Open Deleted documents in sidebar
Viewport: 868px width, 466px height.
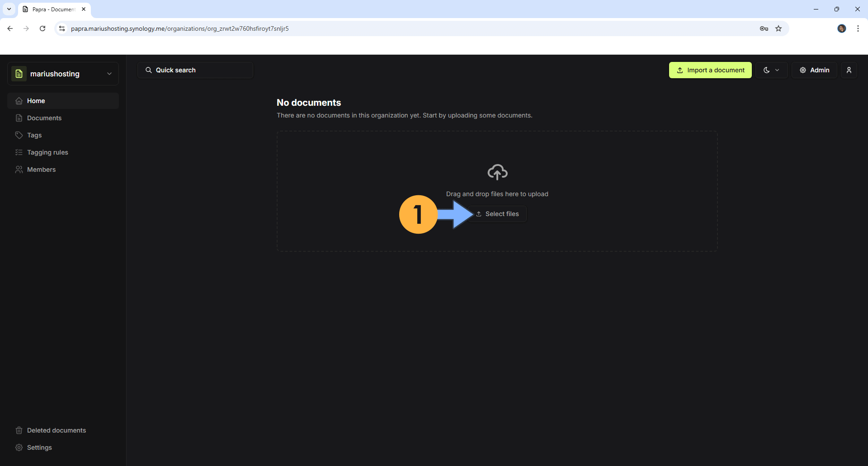pyautogui.click(x=57, y=430)
